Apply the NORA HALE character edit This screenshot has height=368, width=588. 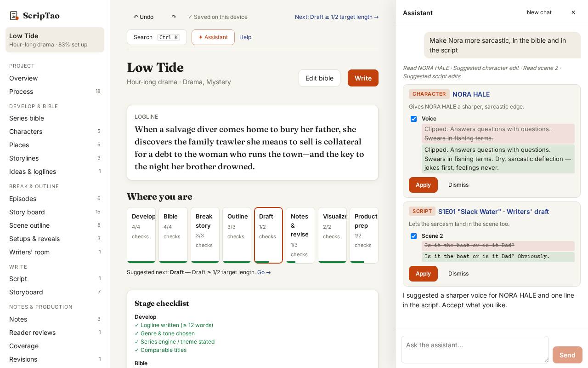click(x=423, y=185)
